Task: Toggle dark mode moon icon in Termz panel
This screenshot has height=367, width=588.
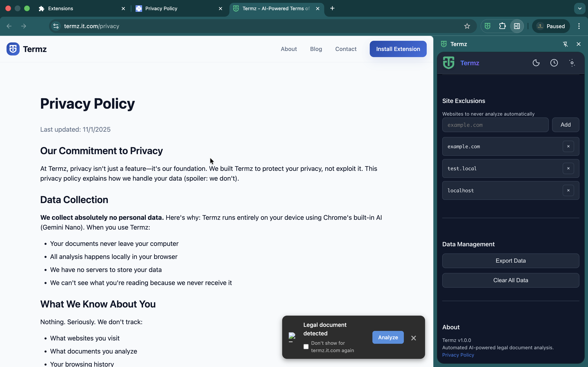Action: point(536,63)
